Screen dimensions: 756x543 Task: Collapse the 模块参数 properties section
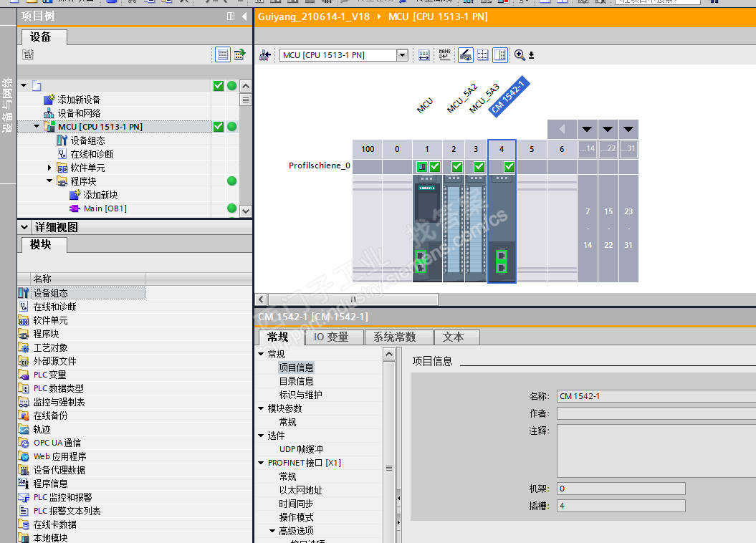261,408
